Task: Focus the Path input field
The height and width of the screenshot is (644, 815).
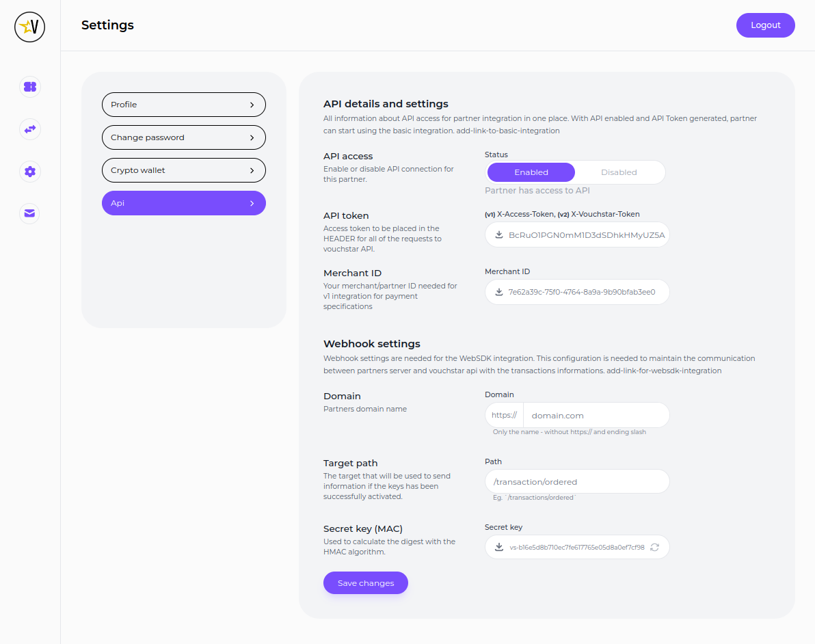Action: pos(577,482)
